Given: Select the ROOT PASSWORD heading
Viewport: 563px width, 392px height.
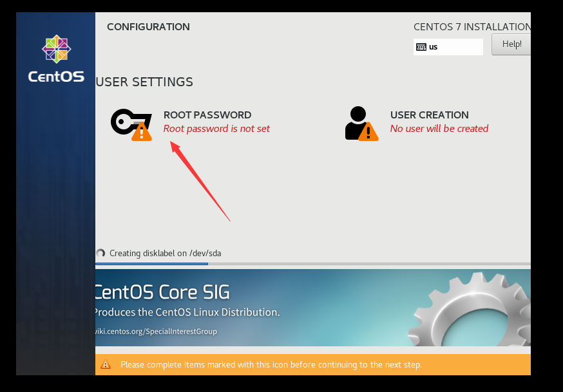Looking at the screenshot, I should pyautogui.click(x=207, y=115).
